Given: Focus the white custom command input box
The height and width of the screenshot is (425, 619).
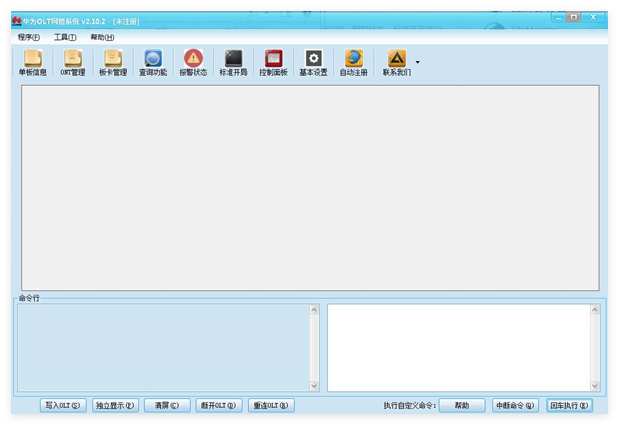Looking at the screenshot, I should point(459,348).
